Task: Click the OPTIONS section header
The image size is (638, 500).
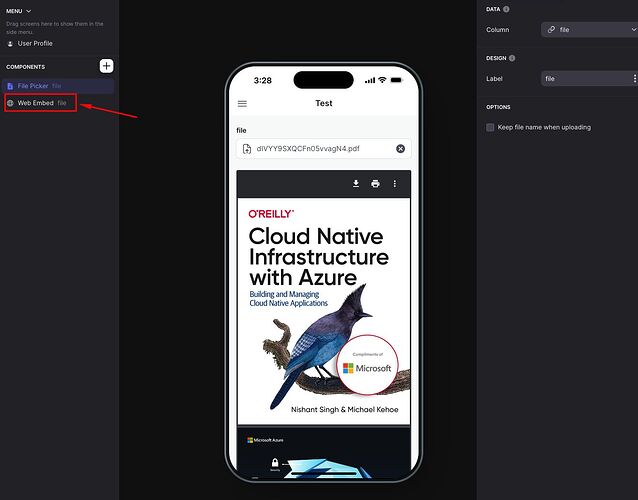Action: [x=498, y=107]
